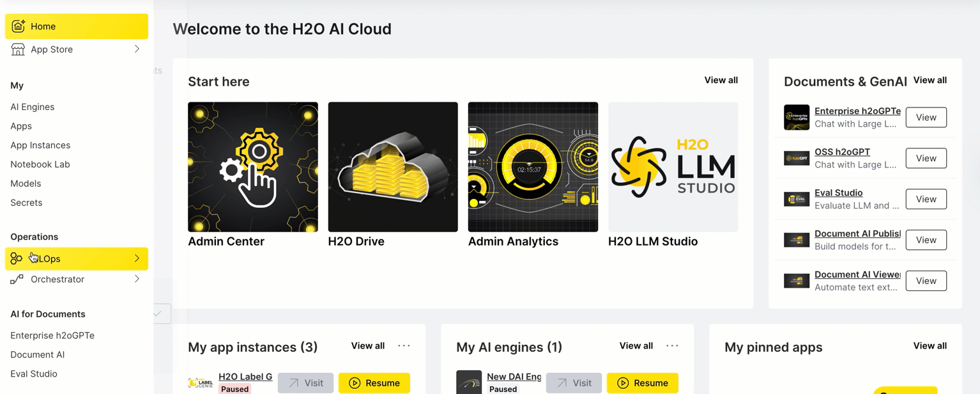Open the Enterprise h2oGPTe title link
980x394 pixels.
[857, 111]
